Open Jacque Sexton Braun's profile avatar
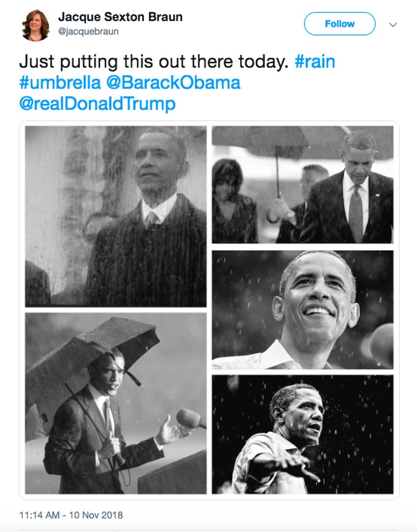Viewport: 417px width, 532px height. point(36,25)
